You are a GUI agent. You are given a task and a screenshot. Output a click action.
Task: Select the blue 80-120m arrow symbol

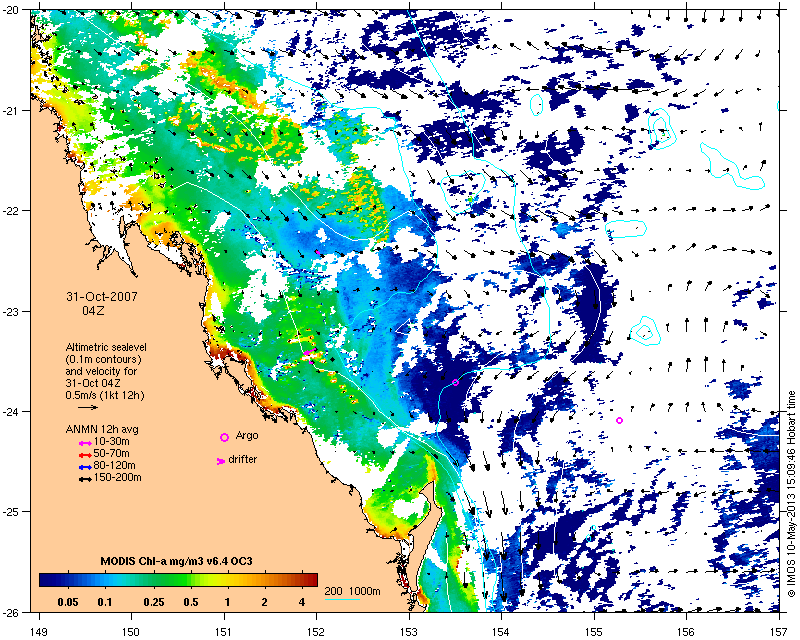[x=85, y=467]
